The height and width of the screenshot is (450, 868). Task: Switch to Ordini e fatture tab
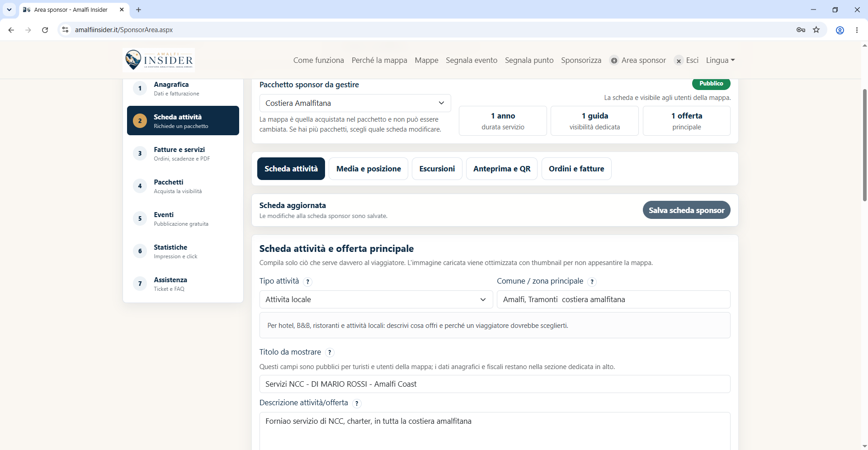tap(576, 169)
